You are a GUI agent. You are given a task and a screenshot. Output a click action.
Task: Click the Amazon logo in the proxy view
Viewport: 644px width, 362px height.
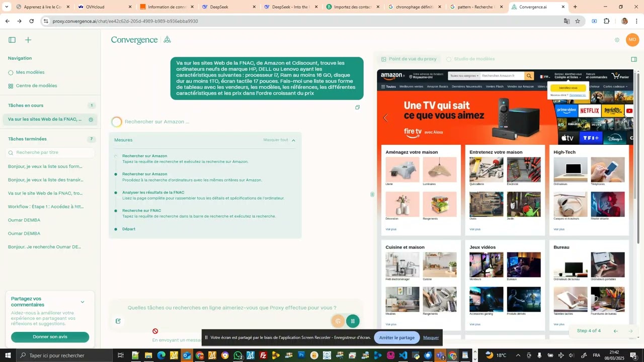pos(392,76)
